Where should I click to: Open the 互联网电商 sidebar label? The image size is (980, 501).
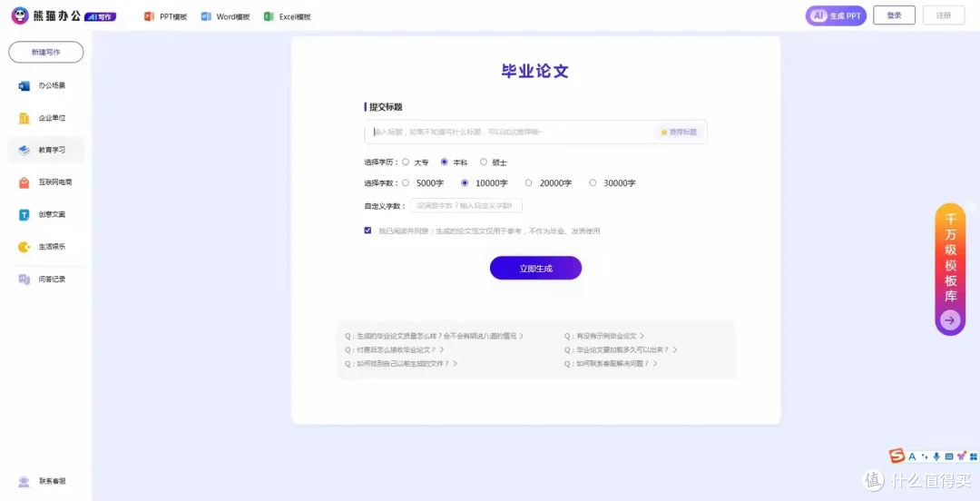[x=55, y=182]
